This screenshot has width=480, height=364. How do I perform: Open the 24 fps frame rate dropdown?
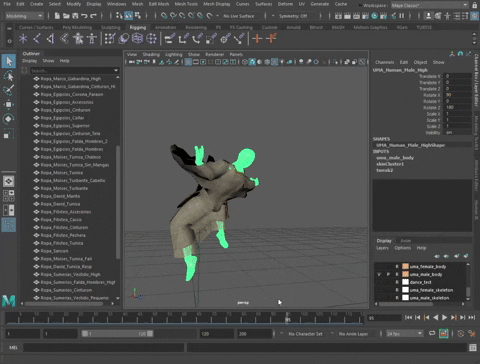pos(404,333)
